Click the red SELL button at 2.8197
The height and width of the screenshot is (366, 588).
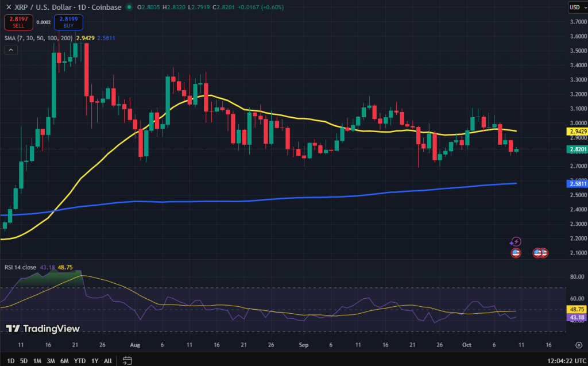[x=18, y=22]
